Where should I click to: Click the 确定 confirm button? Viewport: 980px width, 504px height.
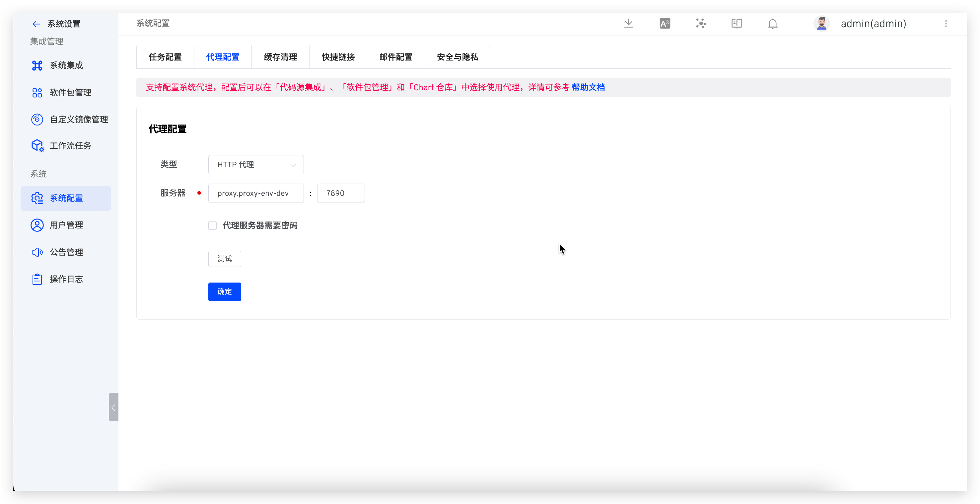coord(225,292)
